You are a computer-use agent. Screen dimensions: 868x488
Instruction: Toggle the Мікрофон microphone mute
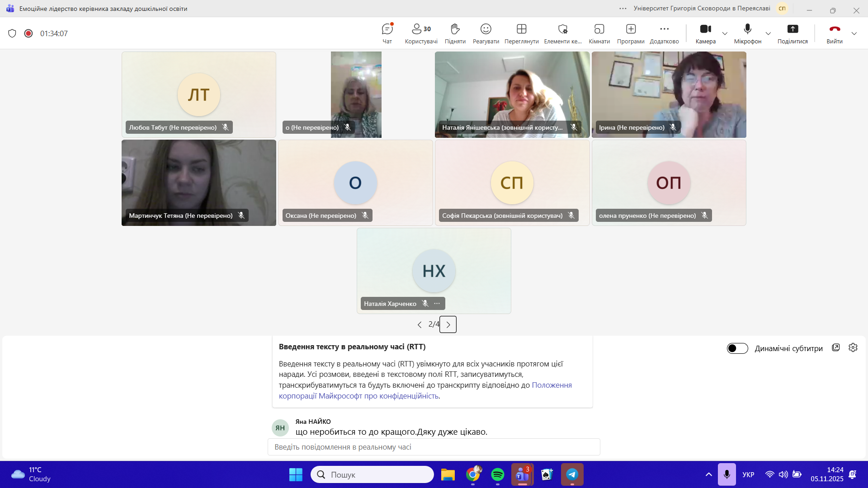pos(747,33)
